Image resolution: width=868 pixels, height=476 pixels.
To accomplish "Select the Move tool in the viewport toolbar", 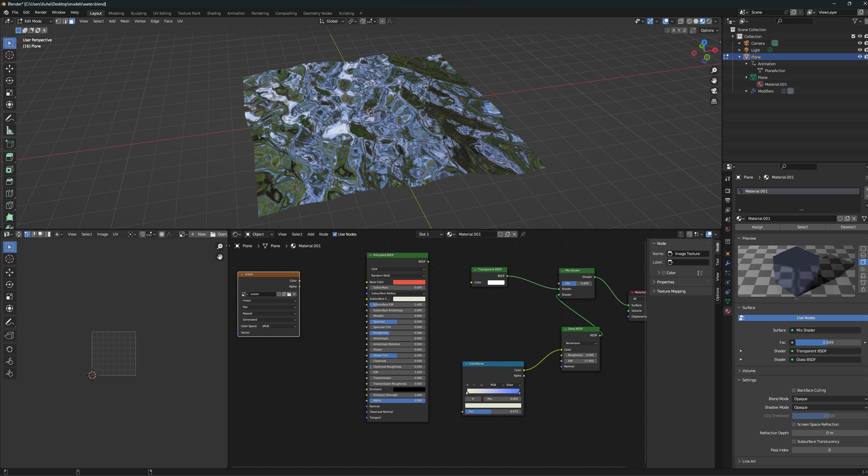I will pos(10,68).
